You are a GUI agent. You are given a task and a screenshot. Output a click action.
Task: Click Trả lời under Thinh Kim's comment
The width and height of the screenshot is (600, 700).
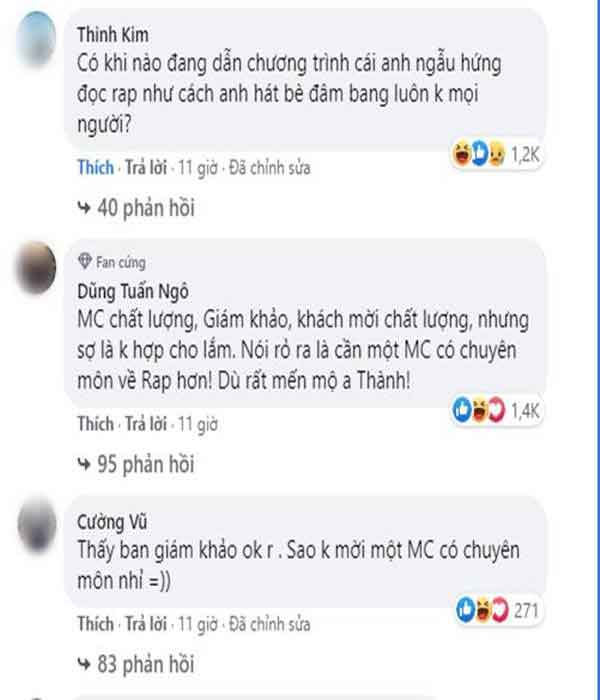click(x=146, y=167)
